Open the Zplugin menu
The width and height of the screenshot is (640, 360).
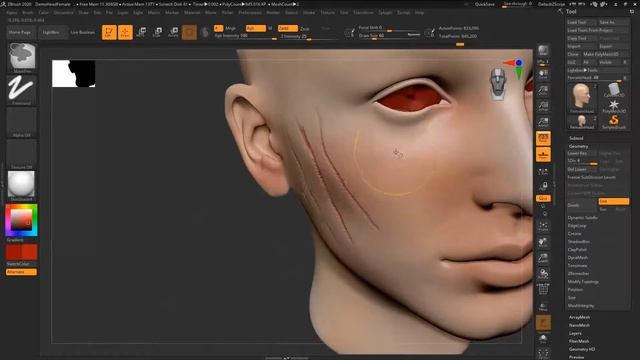click(385, 13)
